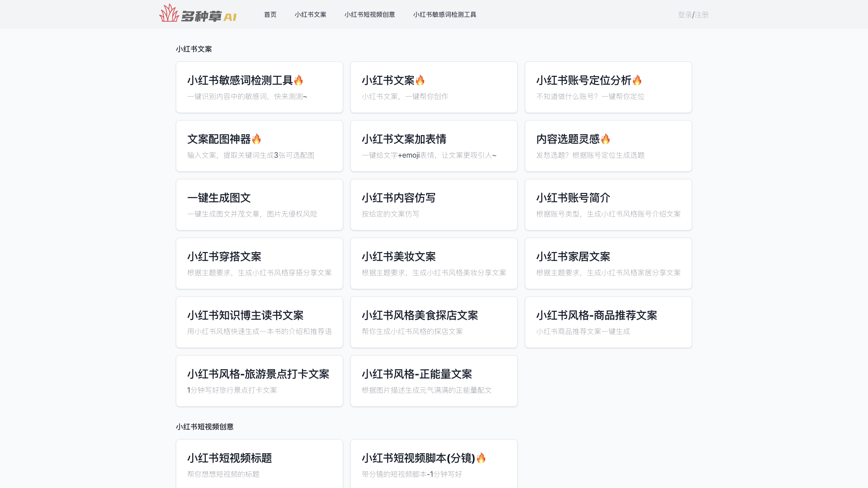Click the flame icon beside 小红书文案 card title

tap(420, 80)
